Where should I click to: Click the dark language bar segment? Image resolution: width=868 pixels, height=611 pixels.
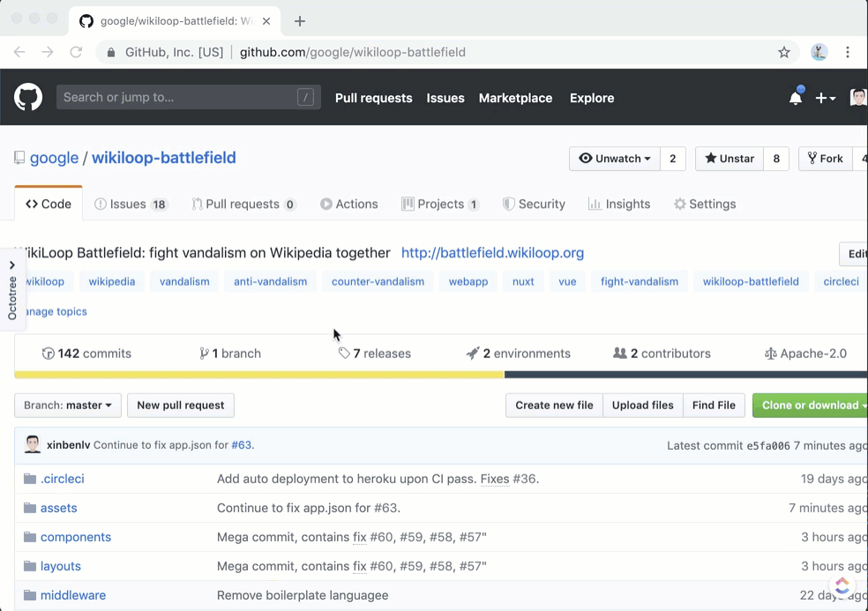tap(686, 375)
